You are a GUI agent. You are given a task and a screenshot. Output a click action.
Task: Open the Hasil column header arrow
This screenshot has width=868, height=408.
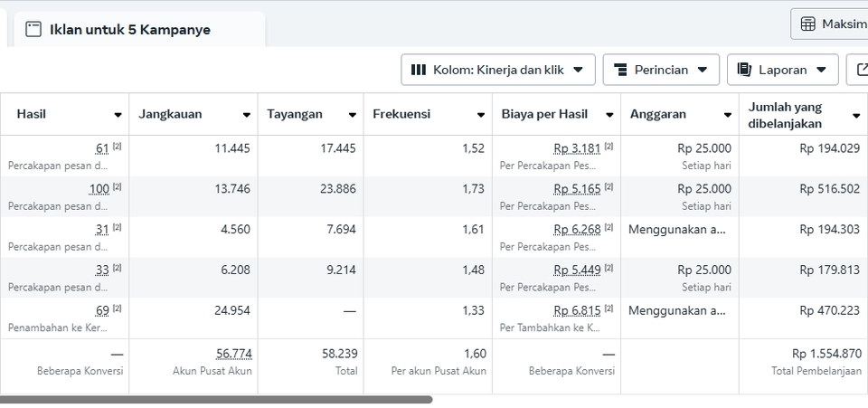[x=118, y=115]
